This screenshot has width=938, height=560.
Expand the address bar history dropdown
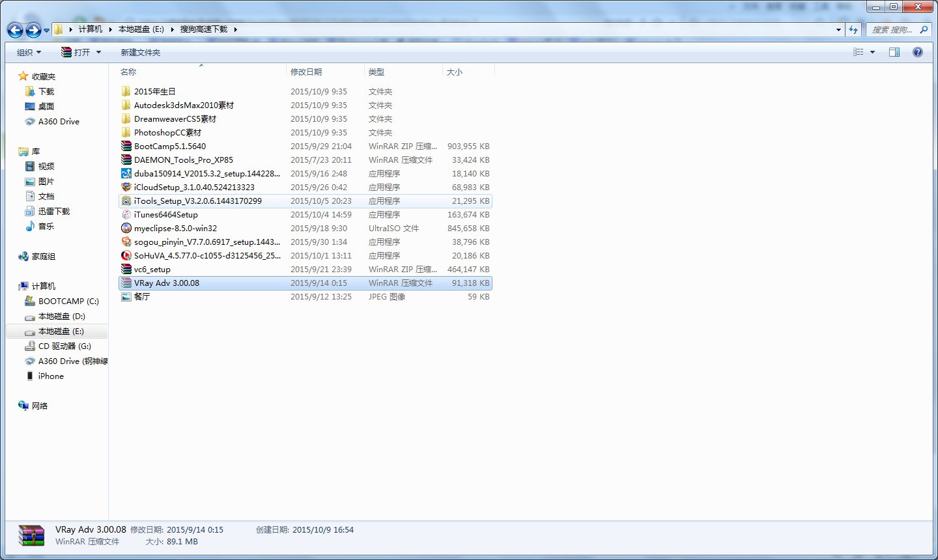click(x=838, y=29)
